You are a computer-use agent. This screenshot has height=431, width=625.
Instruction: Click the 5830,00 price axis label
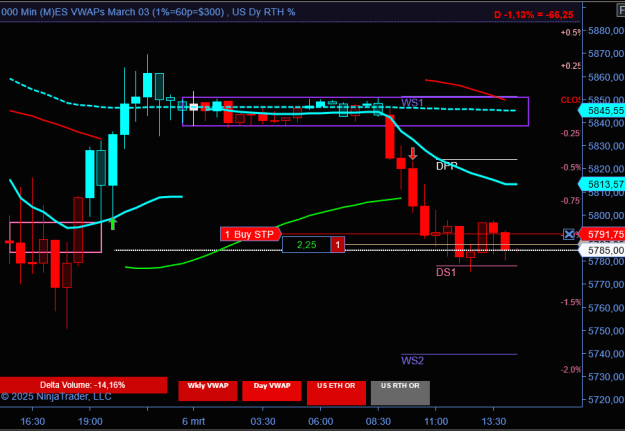(x=606, y=146)
